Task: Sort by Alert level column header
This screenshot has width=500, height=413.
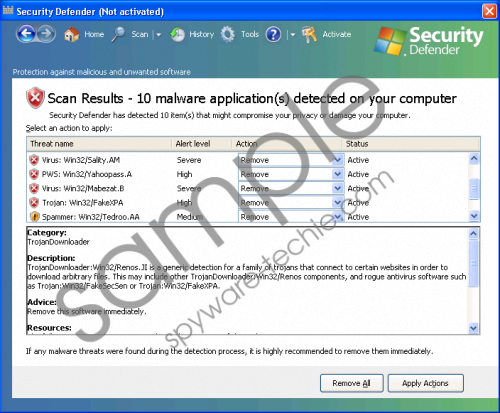Action: (x=202, y=144)
